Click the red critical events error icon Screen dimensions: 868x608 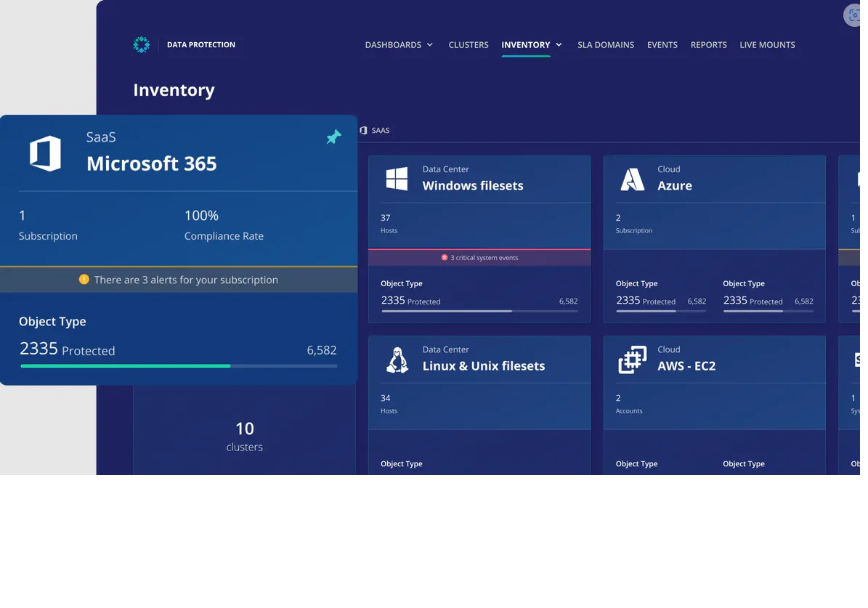pos(444,257)
